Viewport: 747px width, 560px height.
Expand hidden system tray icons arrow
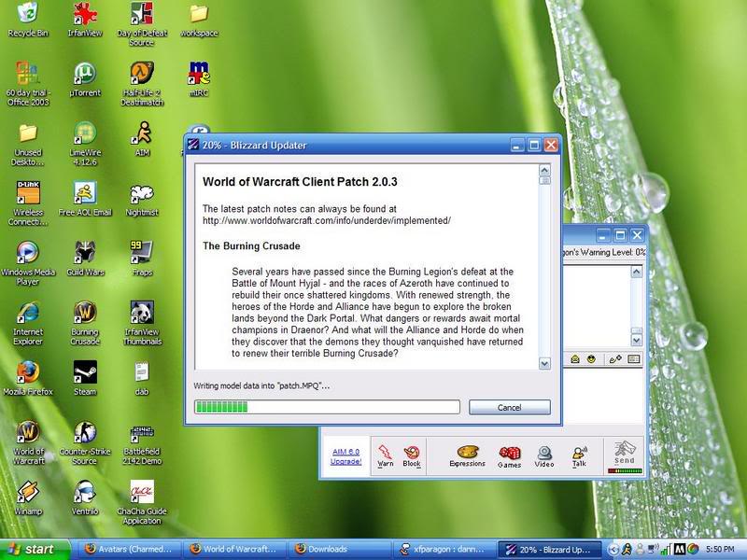point(613,550)
